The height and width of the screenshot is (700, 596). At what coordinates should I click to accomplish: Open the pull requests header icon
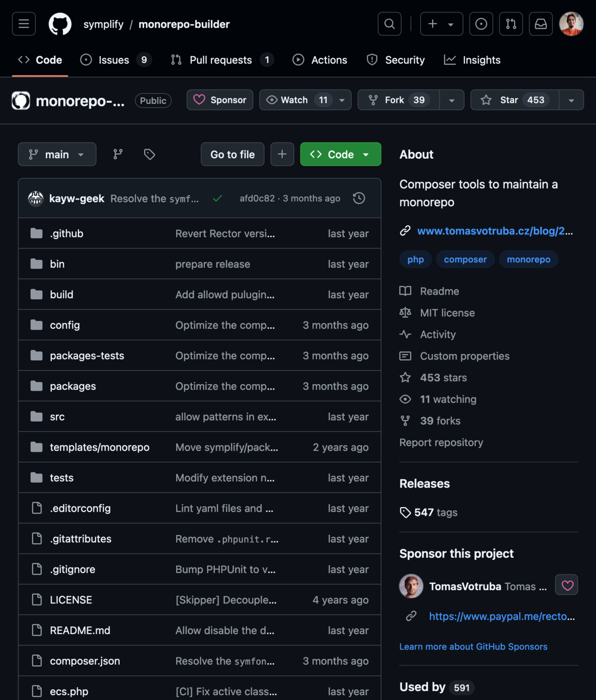pyautogui.click(x=511, y=24)
